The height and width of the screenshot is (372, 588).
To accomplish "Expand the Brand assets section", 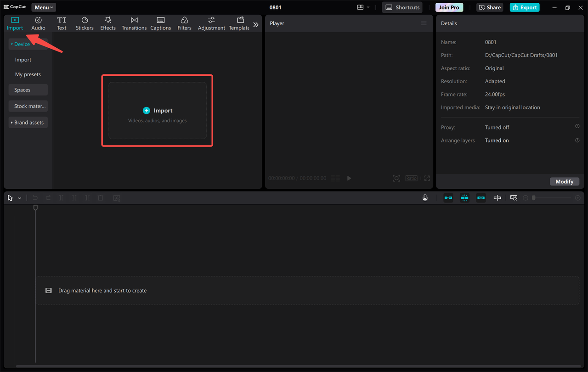I will [x=28, y=122].
